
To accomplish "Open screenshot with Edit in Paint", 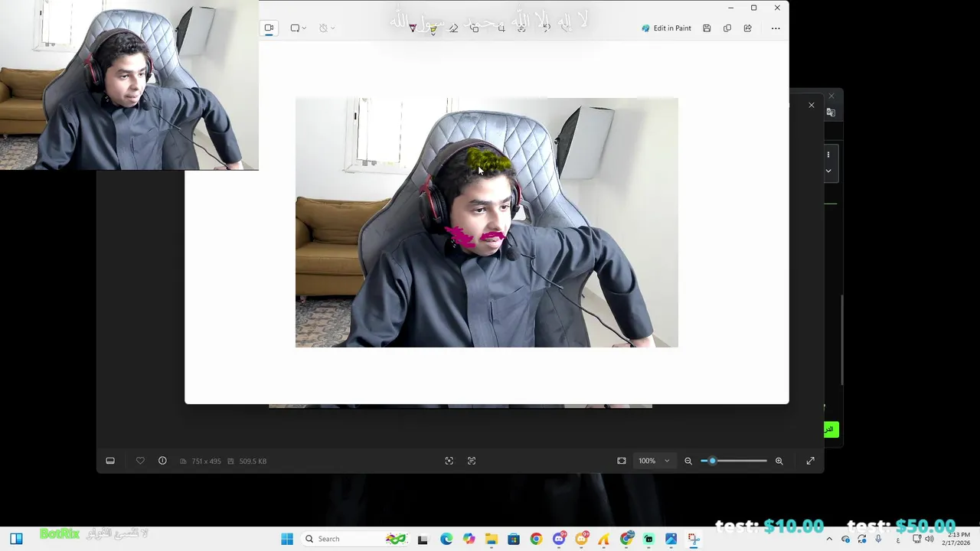I will [666, 28].
